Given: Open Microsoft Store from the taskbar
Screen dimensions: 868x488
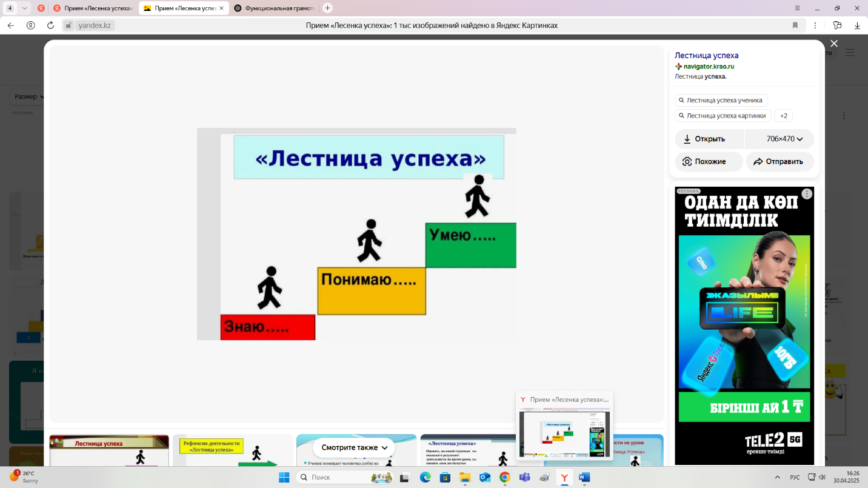Looking at the screenshot, I should [x=445, y=478].
